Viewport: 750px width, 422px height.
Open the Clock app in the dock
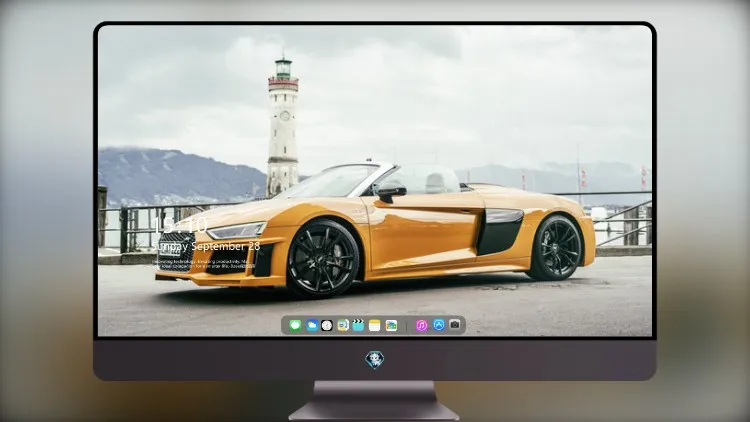click(327, 325)
